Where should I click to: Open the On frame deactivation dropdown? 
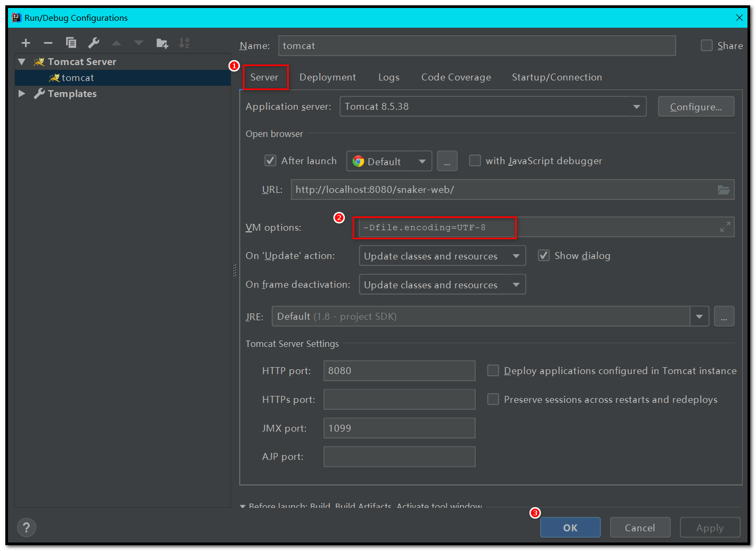point(442,285)
